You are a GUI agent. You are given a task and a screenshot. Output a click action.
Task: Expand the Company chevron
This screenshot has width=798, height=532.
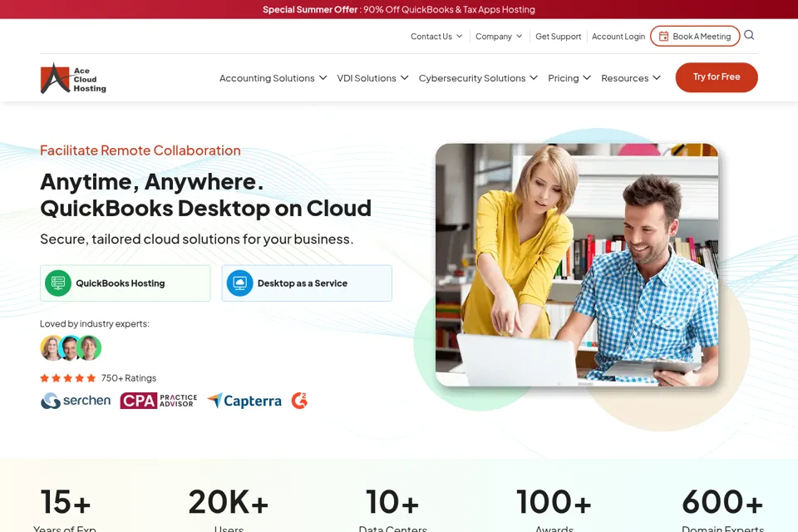[519, 36]
